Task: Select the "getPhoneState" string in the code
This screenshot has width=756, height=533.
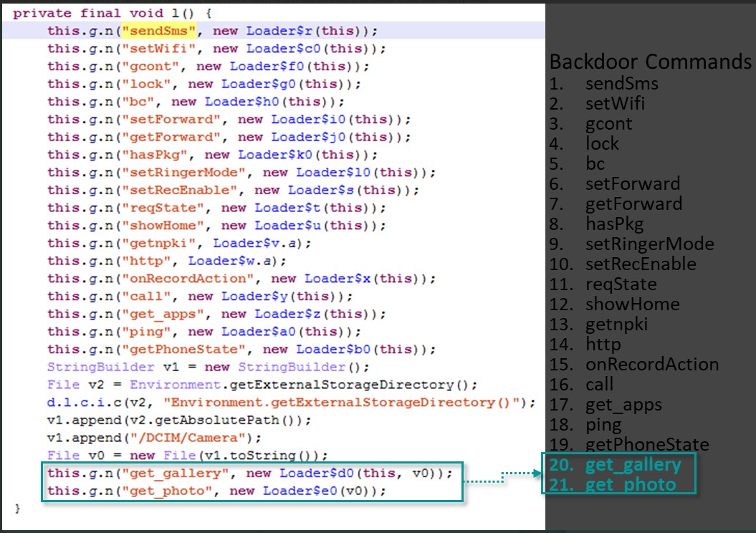Action: coord(183,349)
